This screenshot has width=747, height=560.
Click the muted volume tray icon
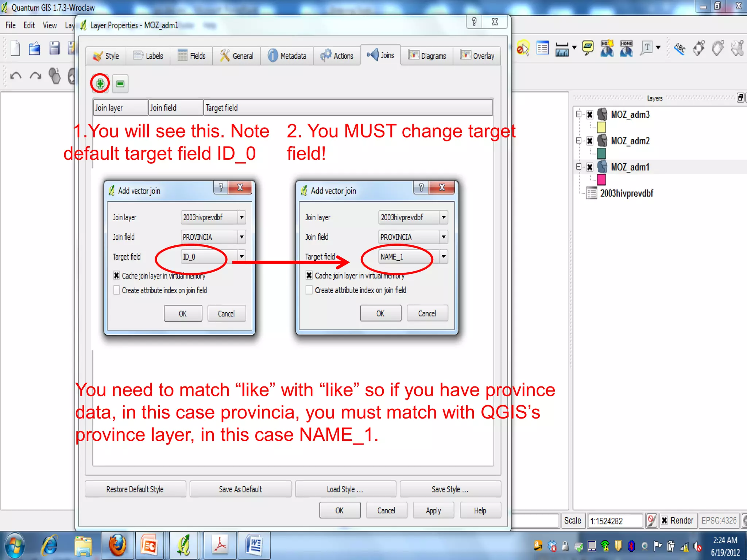698,546
